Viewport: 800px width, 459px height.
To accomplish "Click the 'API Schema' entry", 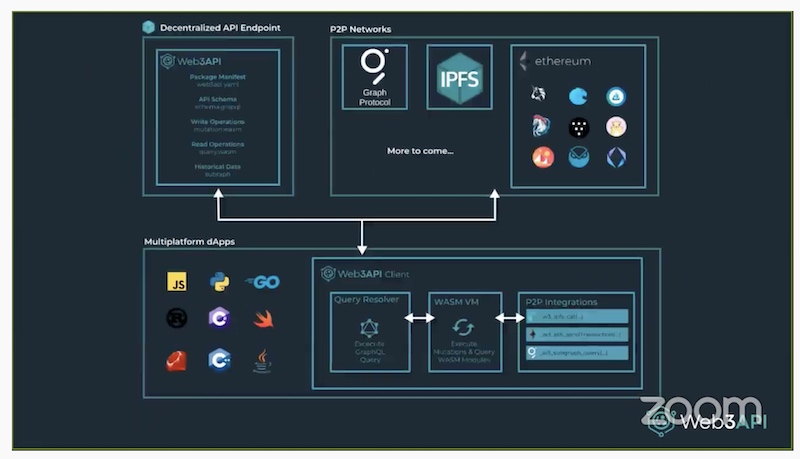I will click(x=218, y=99).
